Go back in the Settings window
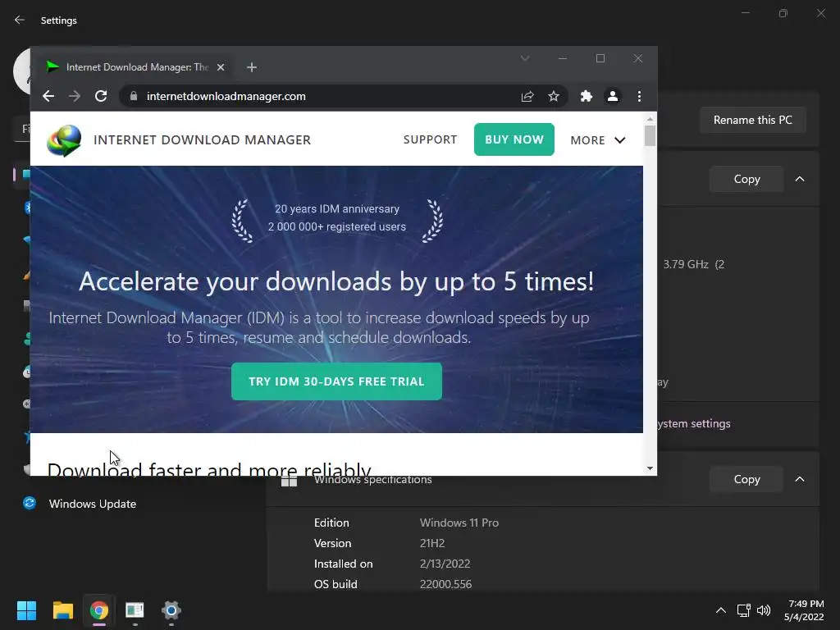Viewport: 840px width, 630px height. [20, 20]
